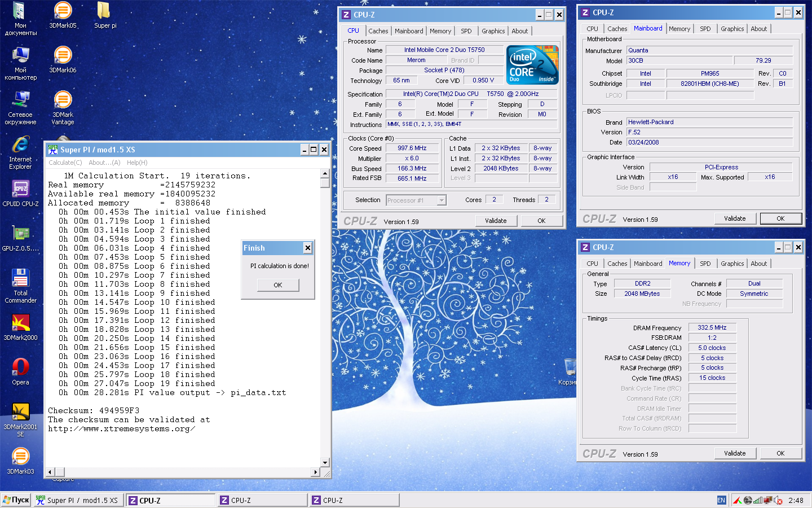Image resolution: width=812 pixels, height=508 pixels.
Task: Launch 3DMark Vantage shortcut
Action: (x=63, y=108)
